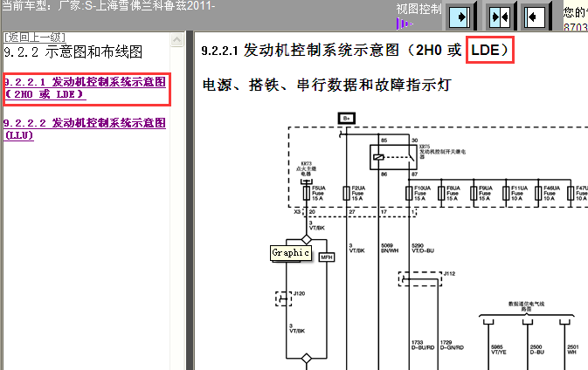Click the left-arrow view control icon

pyautogui.click(x=535, y=17)
